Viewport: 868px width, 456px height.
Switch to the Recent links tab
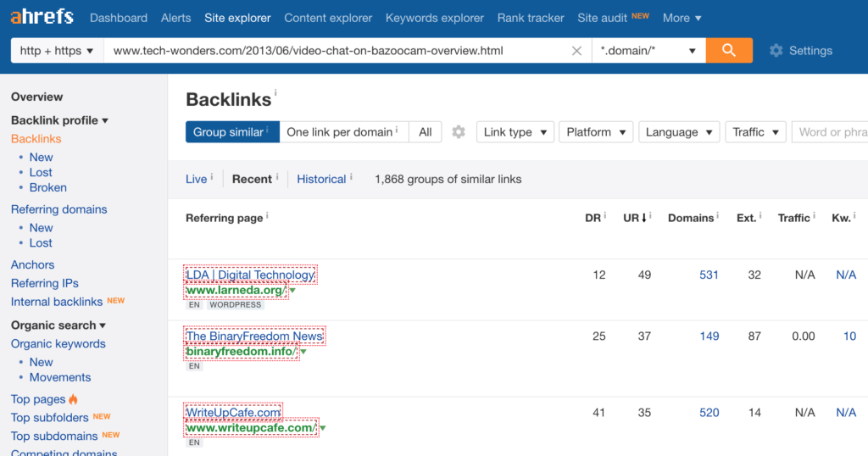252,180
